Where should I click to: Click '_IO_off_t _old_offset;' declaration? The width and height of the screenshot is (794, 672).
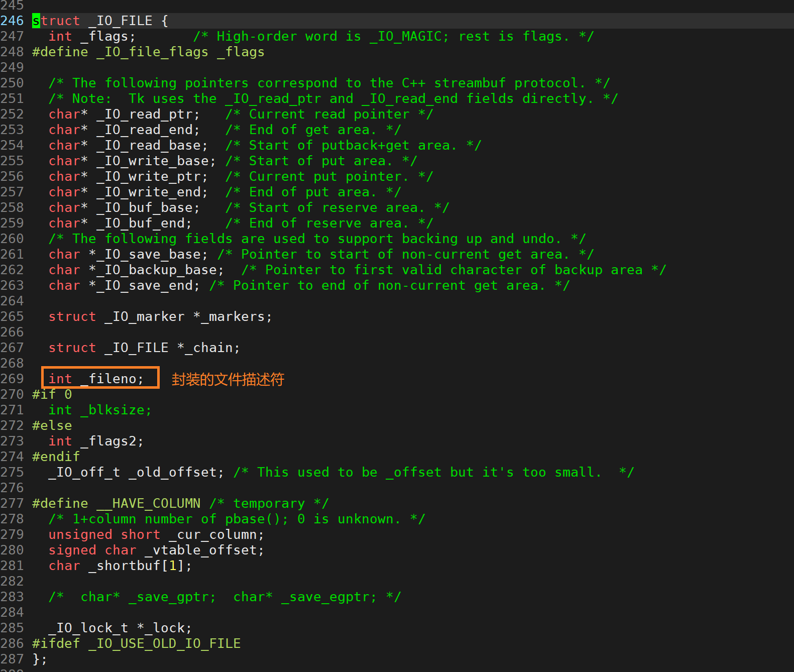coord(136,472)
